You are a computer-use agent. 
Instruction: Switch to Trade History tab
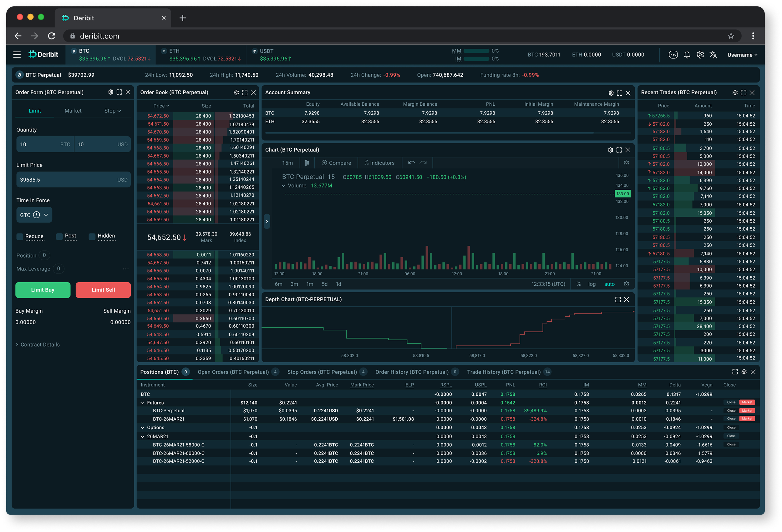(x=509, y=372)
